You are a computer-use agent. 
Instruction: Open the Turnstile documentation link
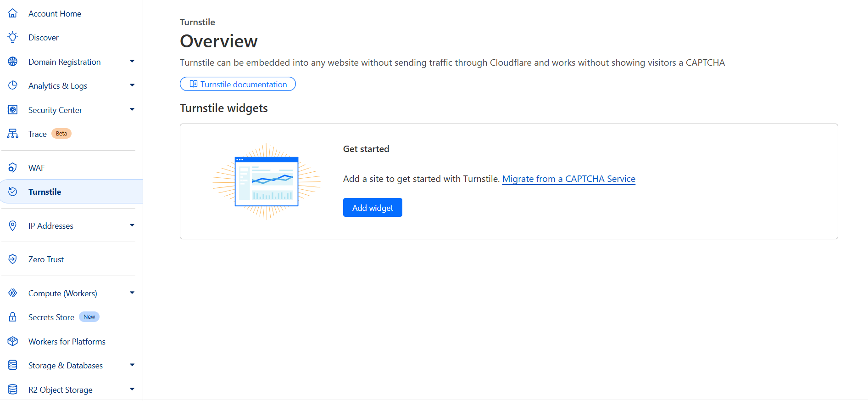click(238, 84)
